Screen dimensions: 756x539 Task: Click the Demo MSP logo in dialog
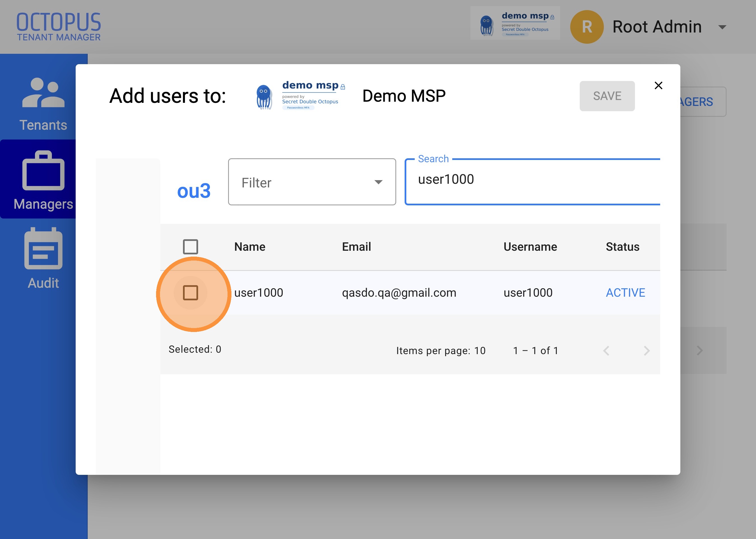(301, 96)
